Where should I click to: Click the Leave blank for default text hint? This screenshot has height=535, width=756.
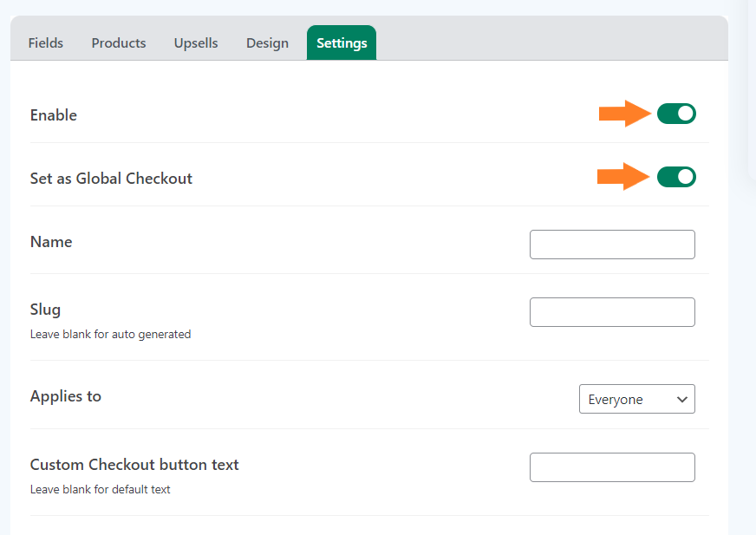[101, 490]
